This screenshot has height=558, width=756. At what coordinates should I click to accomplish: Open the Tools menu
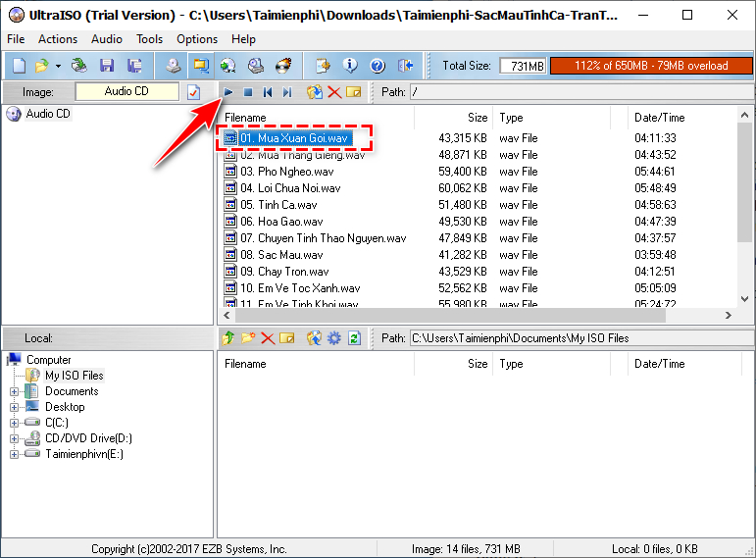point(149,39)
